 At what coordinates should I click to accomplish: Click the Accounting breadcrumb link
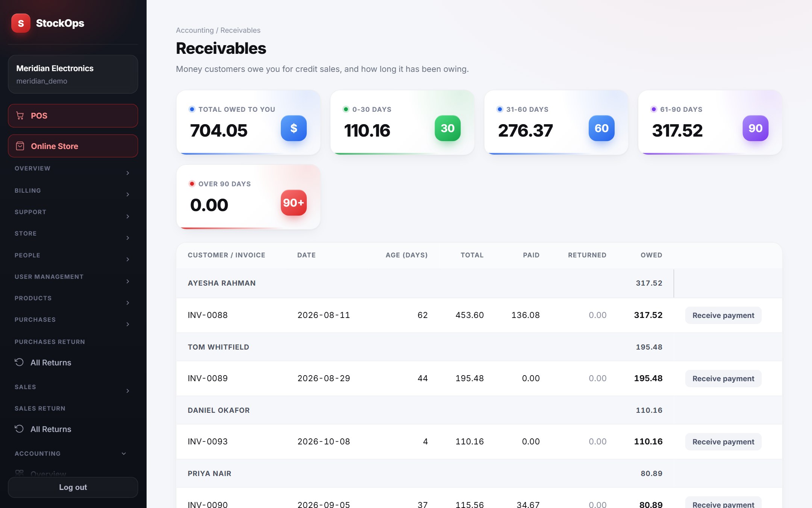click(x=195, y=30)
